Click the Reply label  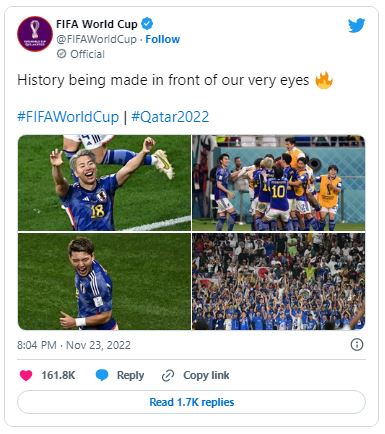pyautogui.click(x=130, y=375)
